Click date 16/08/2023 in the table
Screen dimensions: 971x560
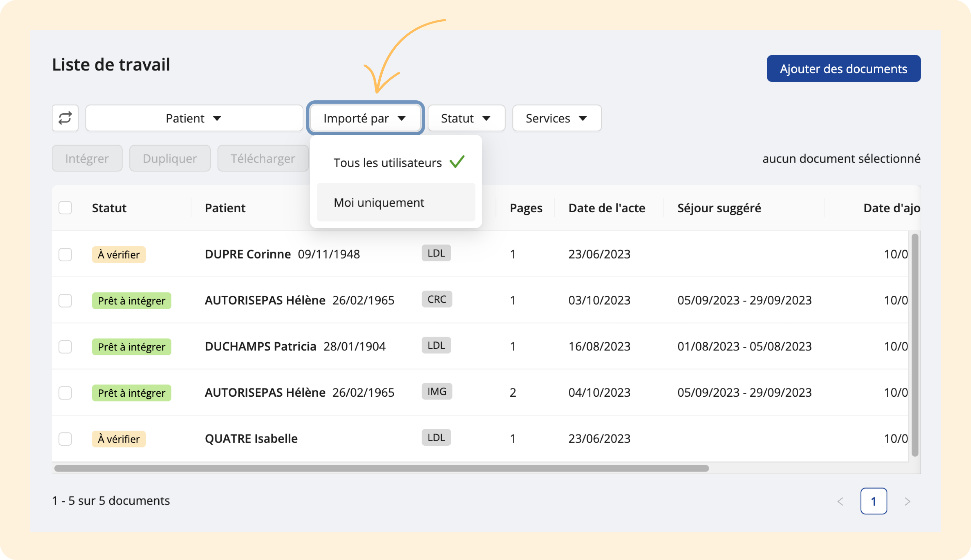[599, 347]
